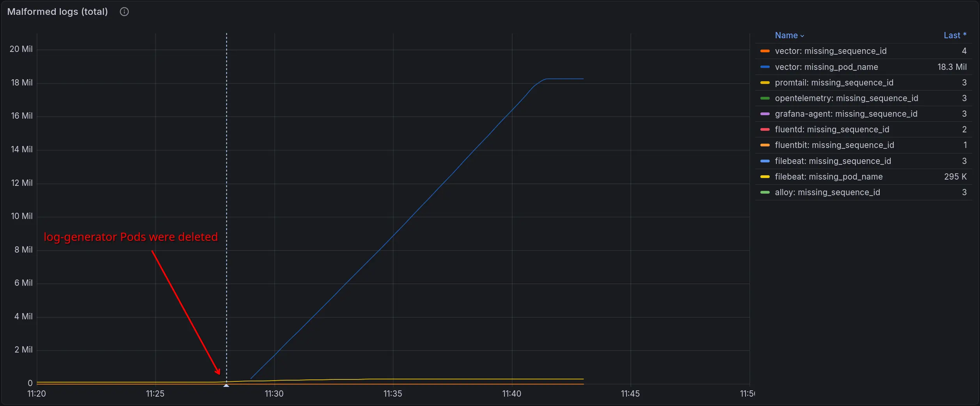Select the promtail: missing_sequence_id legend label

pos(834,83)
